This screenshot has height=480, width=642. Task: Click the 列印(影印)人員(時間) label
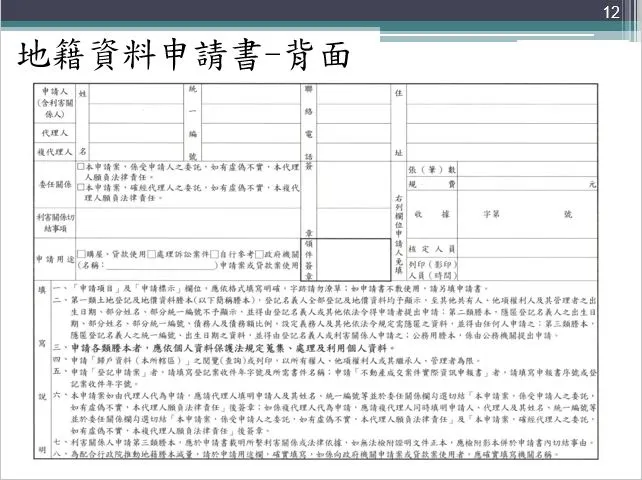(432, 269)
